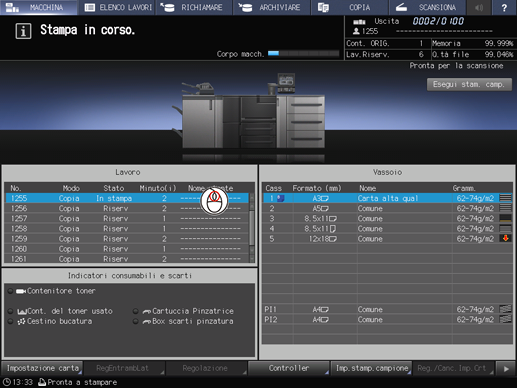The height and width of the screenshot is (388, 517).
Task: Select job 1255 in stampa row
Action: 127,198
